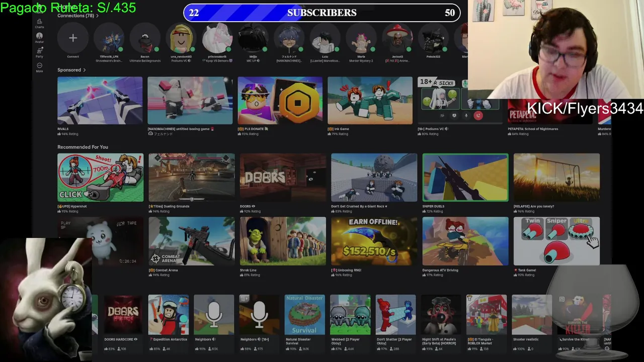The width and height of the screenshot is (644, 362).
Task: Open the Survive the Killer! tile
Action: 577,315
